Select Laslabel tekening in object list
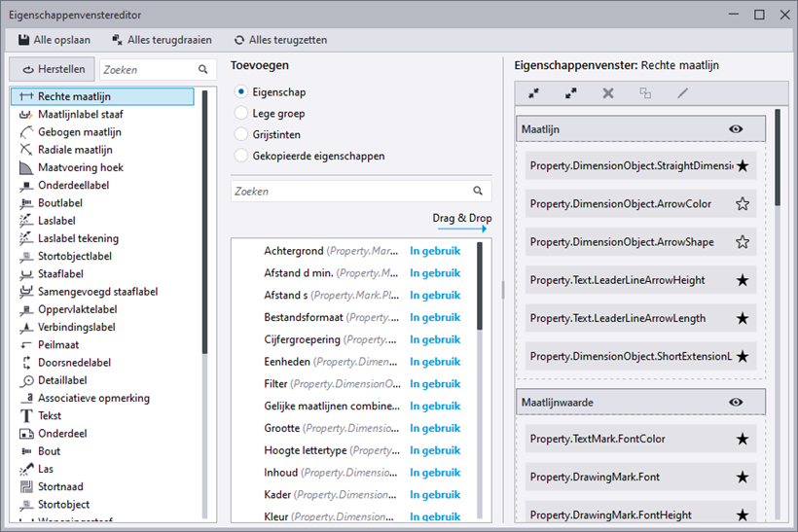Image resolution: width=798 pixels, height=532 pixels. tap(78, 238)
